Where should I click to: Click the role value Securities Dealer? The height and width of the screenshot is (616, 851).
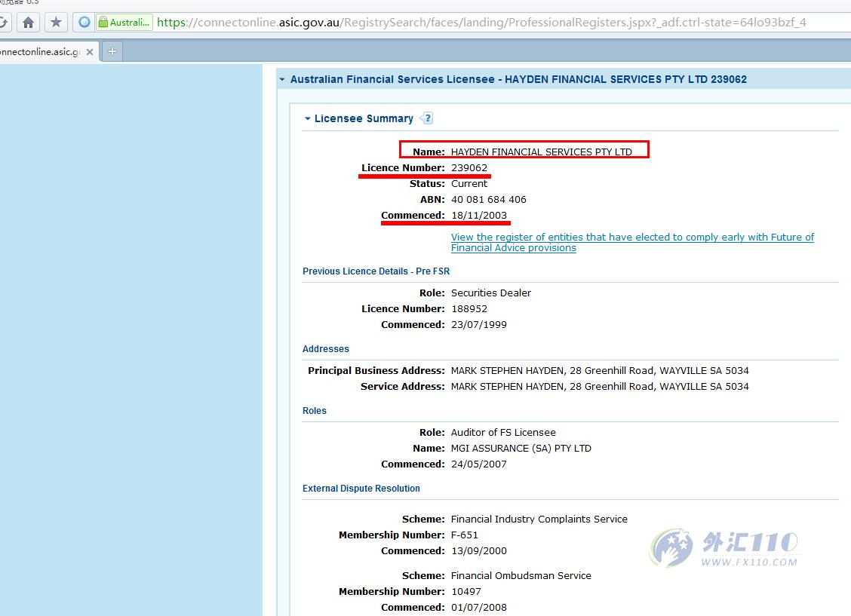point(490,293)
